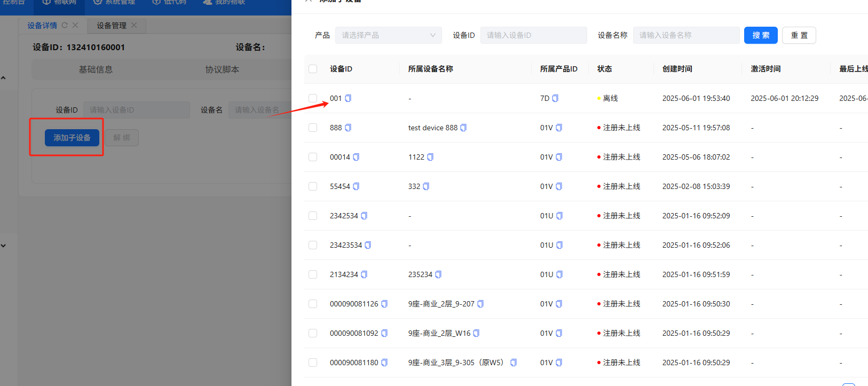Copy device ID 001
Screen dimensions: 868x386
coord(348,98)
